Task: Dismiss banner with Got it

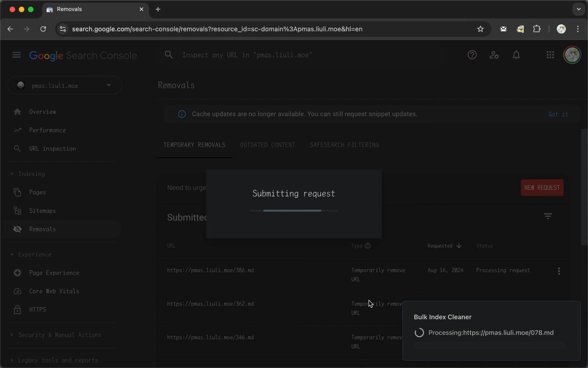Action: (558, 114)
